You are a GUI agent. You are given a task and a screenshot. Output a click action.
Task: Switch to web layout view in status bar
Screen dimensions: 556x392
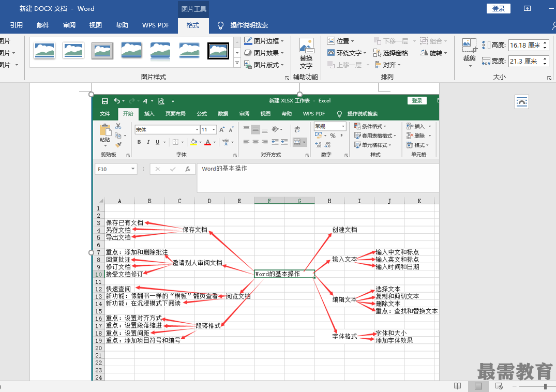coord(499,386)
